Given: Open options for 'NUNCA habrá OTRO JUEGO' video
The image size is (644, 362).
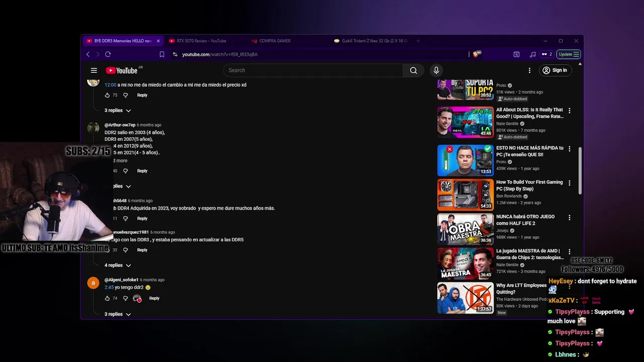Looking at the screenshot, I should tap(570, 217).
